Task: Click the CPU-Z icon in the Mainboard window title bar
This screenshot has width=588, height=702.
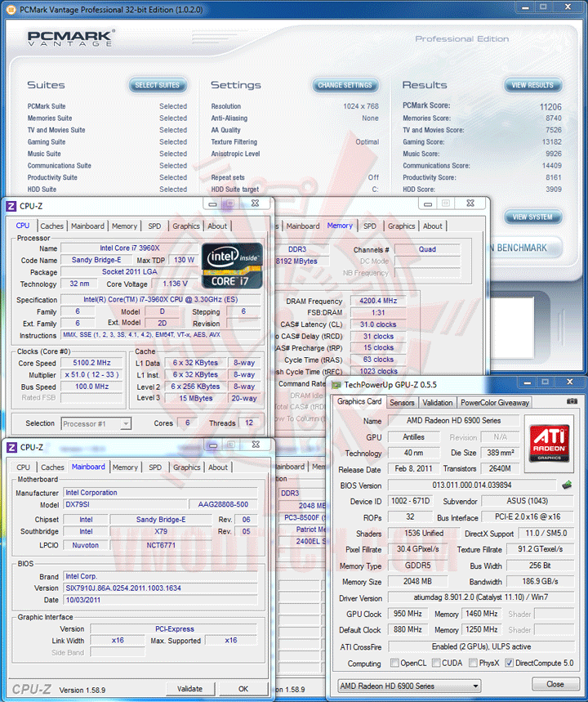Action: (11, 447)
